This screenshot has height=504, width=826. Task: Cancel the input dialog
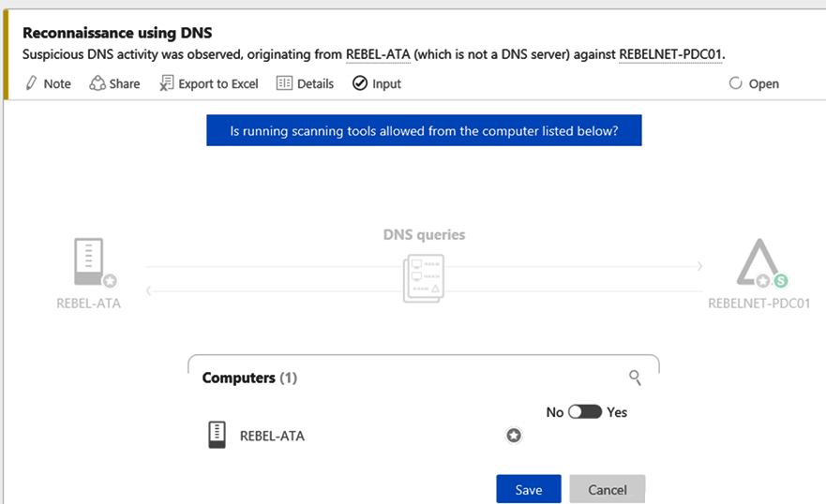coord(607,489)
